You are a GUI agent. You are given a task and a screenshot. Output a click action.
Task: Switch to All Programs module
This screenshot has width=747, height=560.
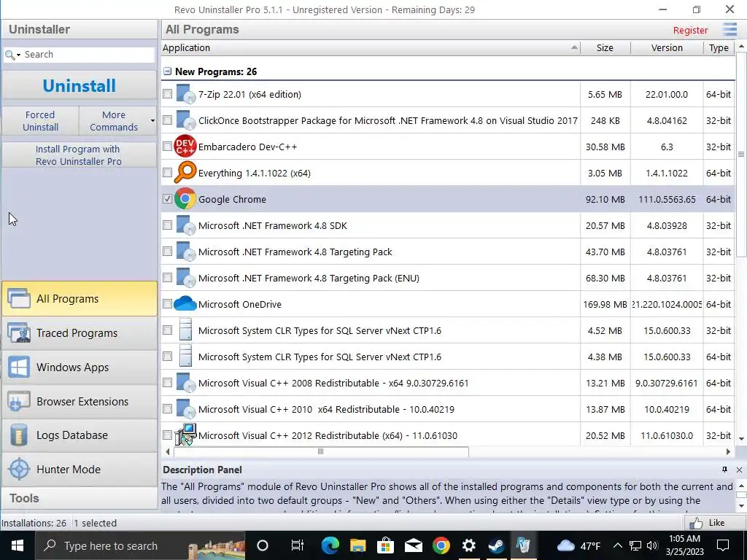click(x=79, y=298)
